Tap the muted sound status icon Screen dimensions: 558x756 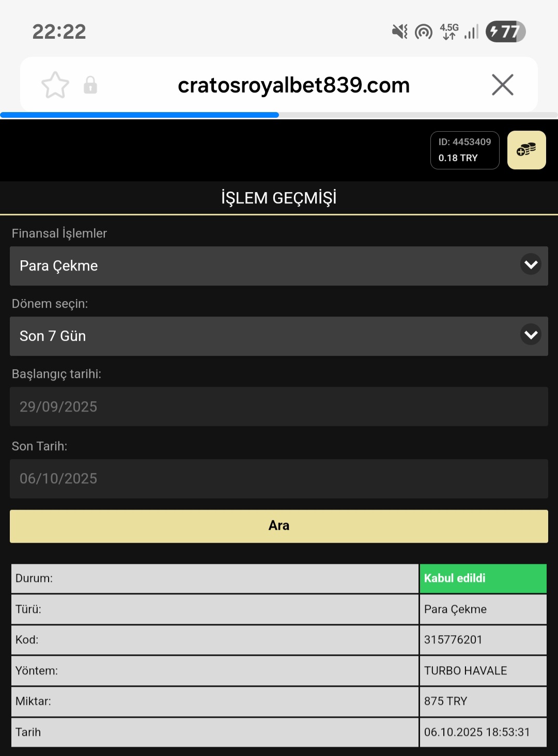[399, 32]
